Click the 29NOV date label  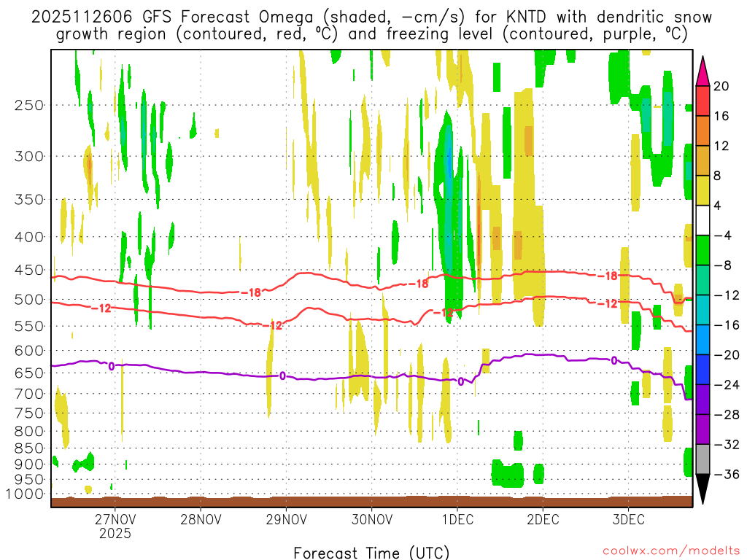286,519
